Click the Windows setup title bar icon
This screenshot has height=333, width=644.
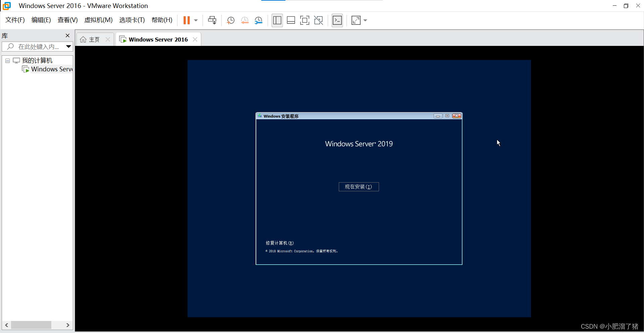coord(260,116)
